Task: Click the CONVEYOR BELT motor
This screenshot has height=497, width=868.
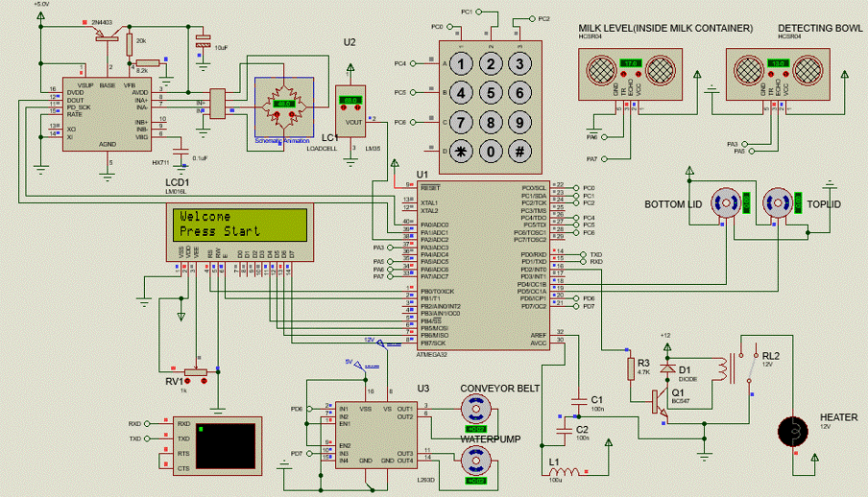Action: point(473,411)
